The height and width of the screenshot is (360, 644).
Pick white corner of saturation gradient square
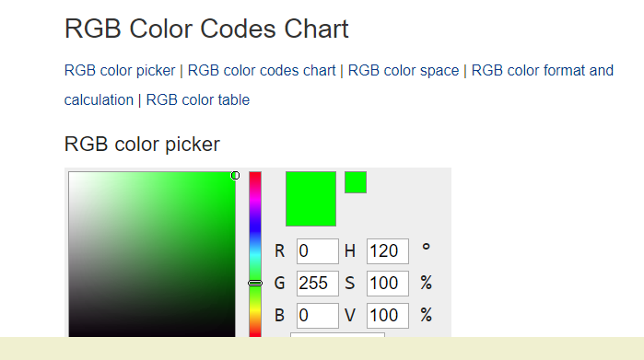pyautogui.click(x=71, y=174)
